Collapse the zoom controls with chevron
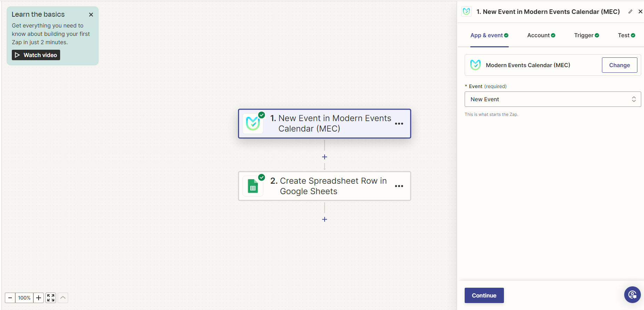Image resolution: width=644 pixels, height=310 pixels. point(63,298)
